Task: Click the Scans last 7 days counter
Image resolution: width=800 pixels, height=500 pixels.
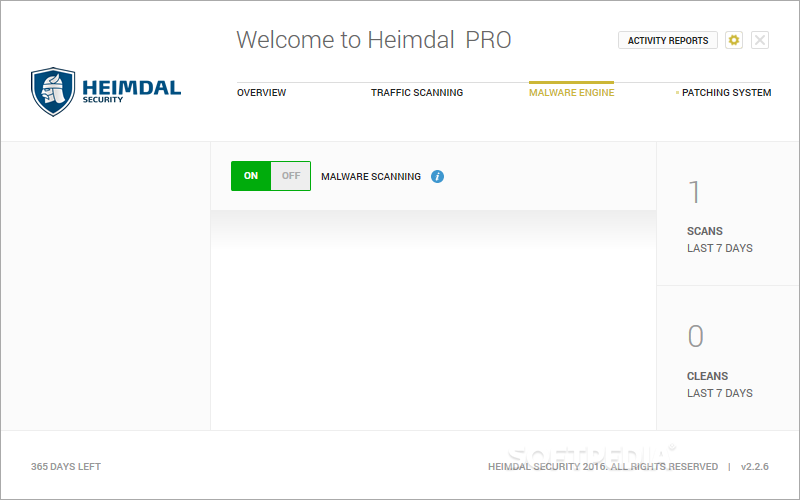Action: pos(719,216)
